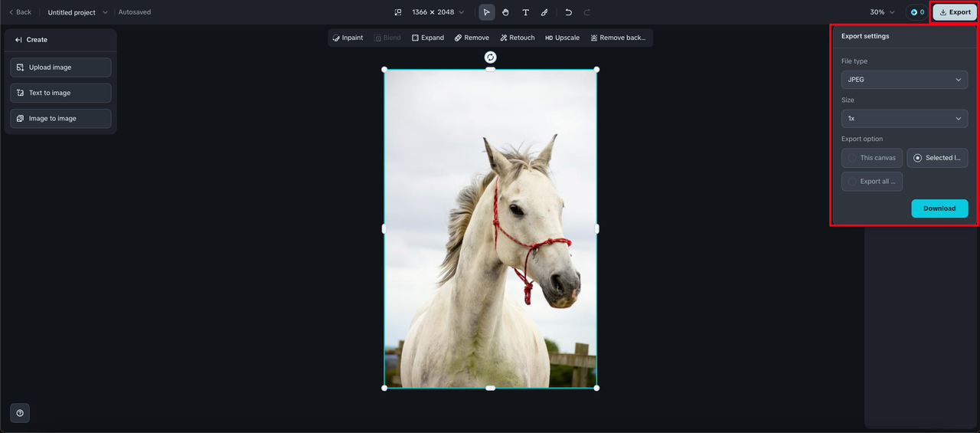This screenshot has height=433, width=980.
Task: Select Export all option
Action: 872,182
